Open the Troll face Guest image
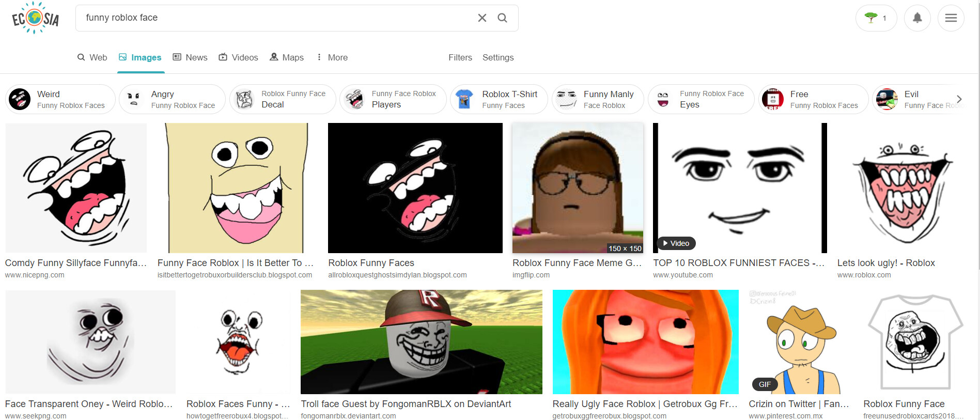Viewport: 980px width, 420px height. coord(422,342)
